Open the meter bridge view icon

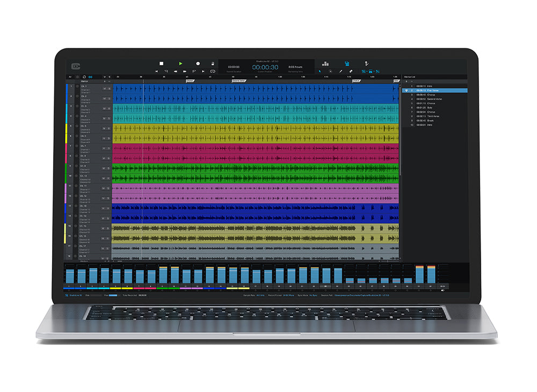coord(326,63)
